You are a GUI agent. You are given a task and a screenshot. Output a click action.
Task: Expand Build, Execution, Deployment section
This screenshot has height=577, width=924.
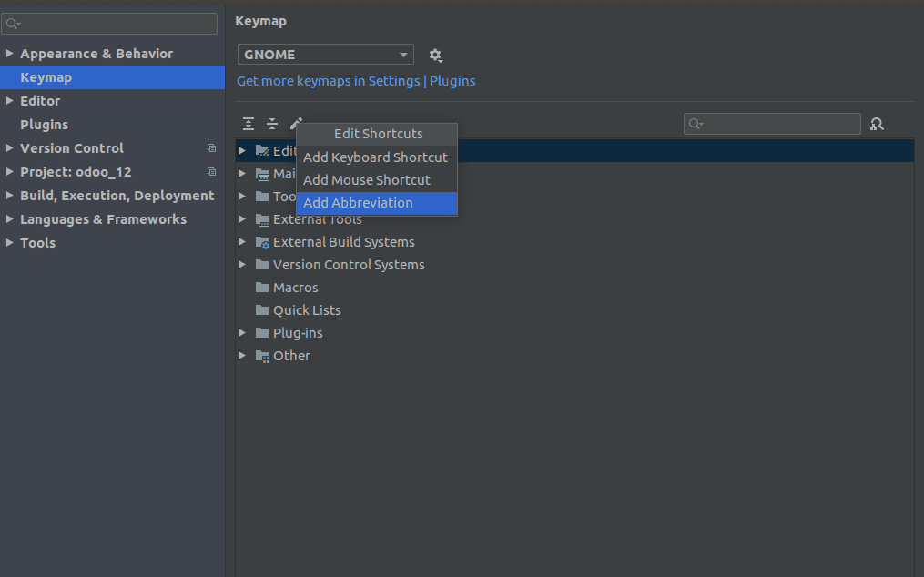pyautogui.click(x=9, y=195)
